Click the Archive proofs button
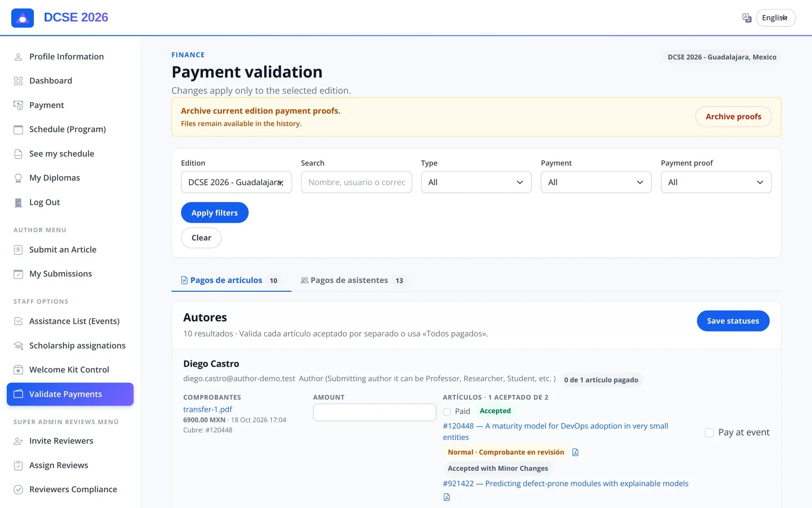Viewport: 812px width, 508px height. pyautogui.click(x=734, y=117)
